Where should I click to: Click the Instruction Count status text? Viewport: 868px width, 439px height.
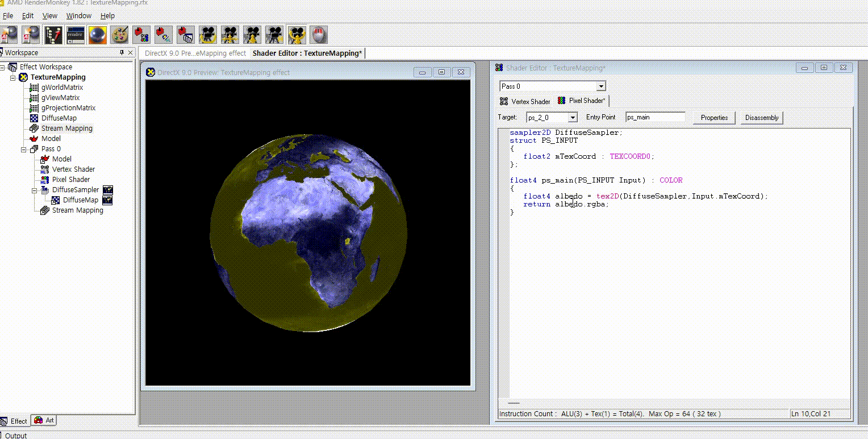610,414
